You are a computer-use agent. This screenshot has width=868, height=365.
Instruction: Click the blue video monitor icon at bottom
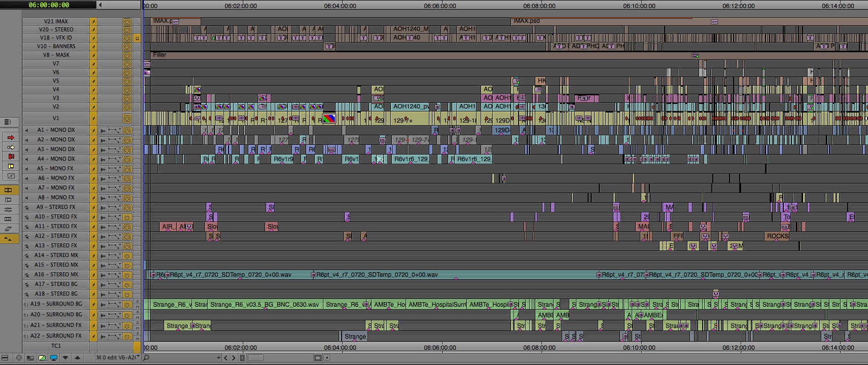click(x=53, y=358)
